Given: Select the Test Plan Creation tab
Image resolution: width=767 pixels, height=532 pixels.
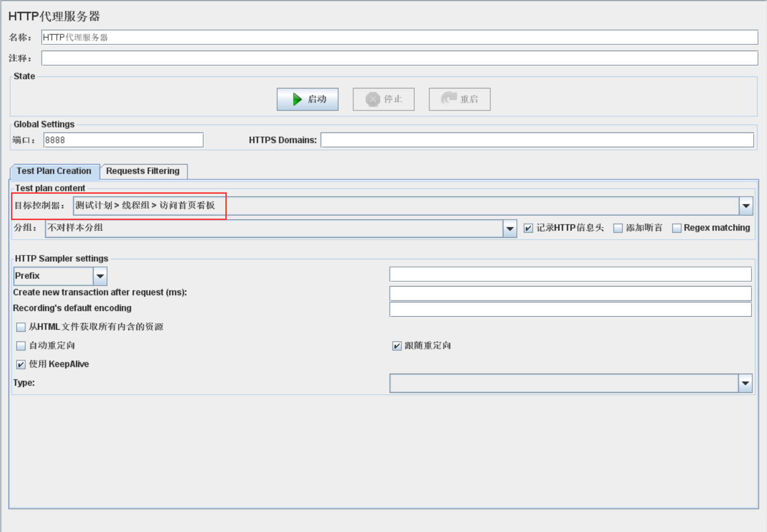Looking at the screenshot, I should coord(54,171).
